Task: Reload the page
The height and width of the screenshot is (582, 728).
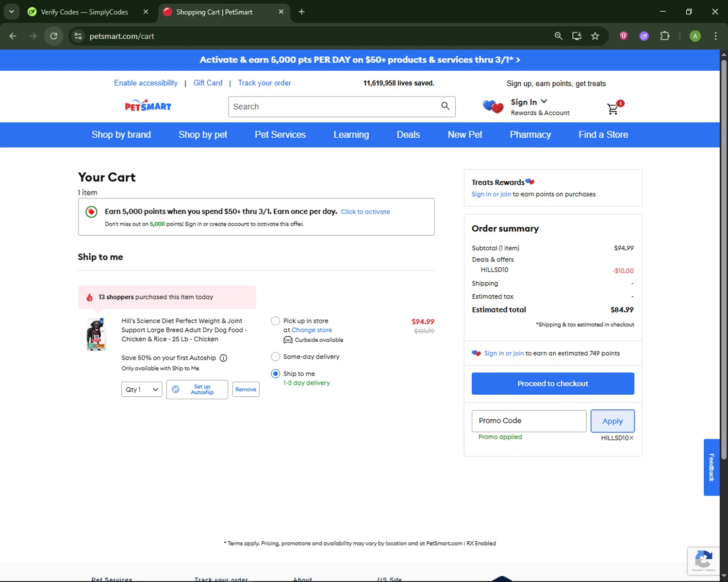Action: click(x=54, y=36)
